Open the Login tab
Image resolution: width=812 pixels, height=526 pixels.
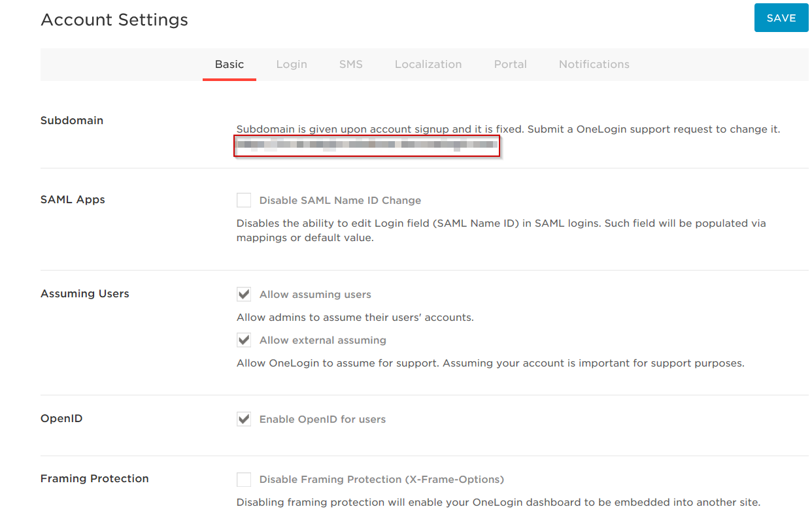click(292, 64)
